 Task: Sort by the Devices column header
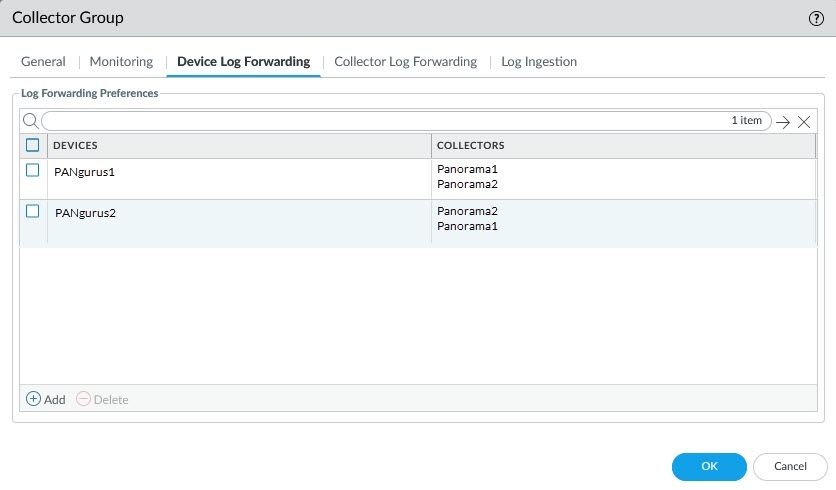coord(238,146)
